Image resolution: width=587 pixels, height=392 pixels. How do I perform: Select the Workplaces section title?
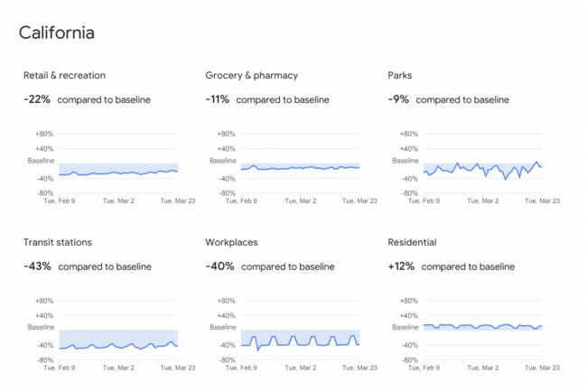(231, 242)
